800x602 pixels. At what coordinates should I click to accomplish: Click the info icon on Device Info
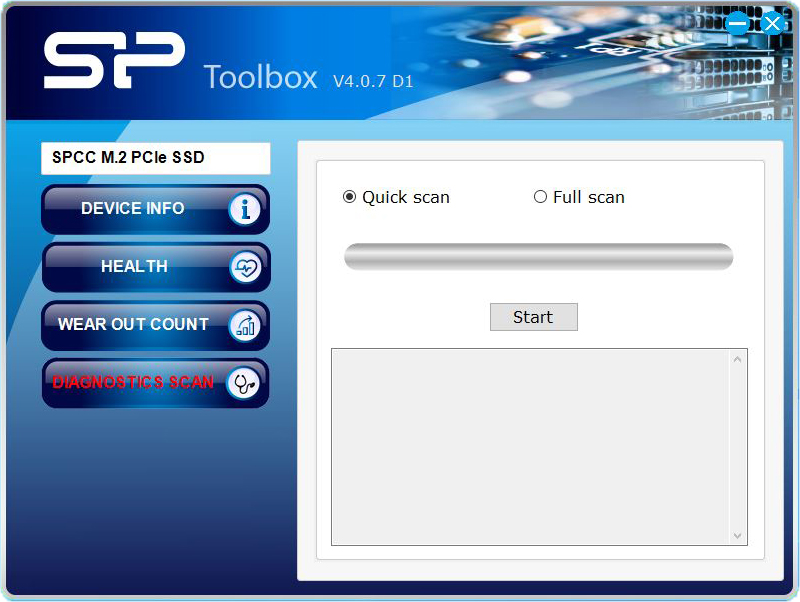(x=244, y=209)
